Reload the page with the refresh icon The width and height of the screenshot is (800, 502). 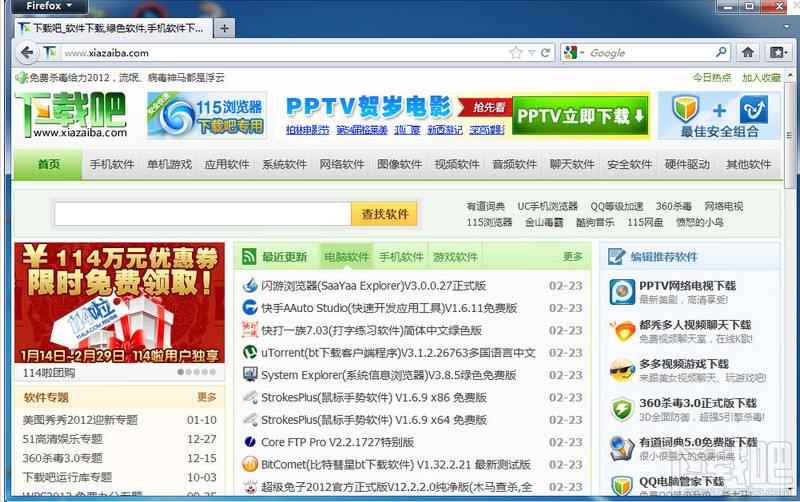tap(545, 53)
